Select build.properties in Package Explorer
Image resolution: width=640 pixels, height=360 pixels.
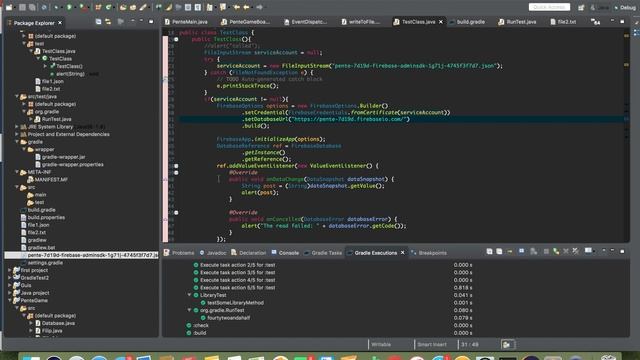46,218
